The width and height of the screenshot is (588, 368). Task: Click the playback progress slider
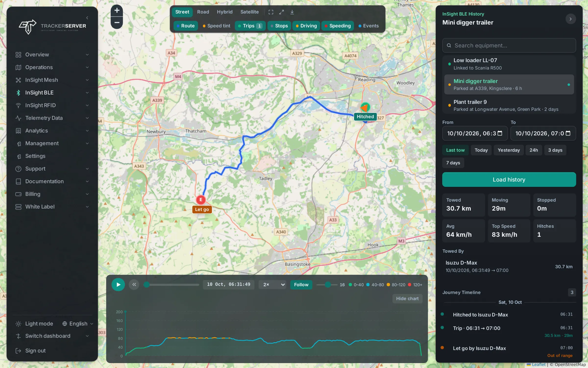tap(171, 285)
